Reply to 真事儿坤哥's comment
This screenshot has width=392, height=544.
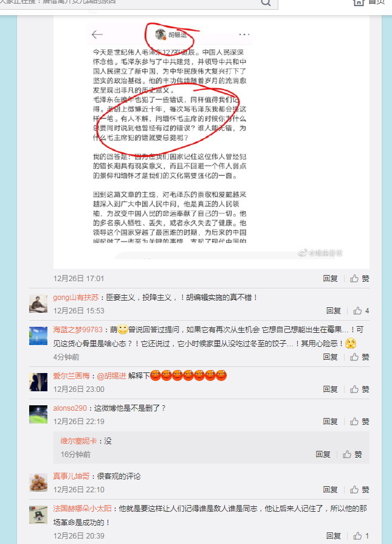coord(330,489)
